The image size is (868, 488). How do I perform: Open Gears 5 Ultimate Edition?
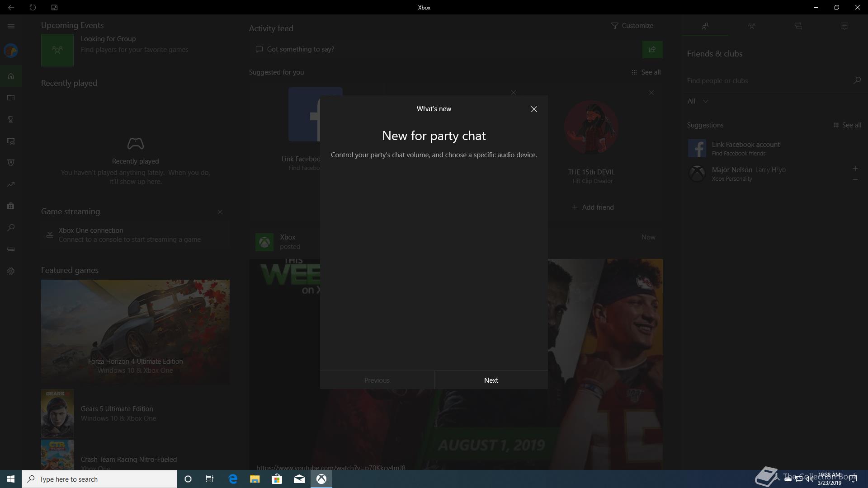tap(135, 413)
